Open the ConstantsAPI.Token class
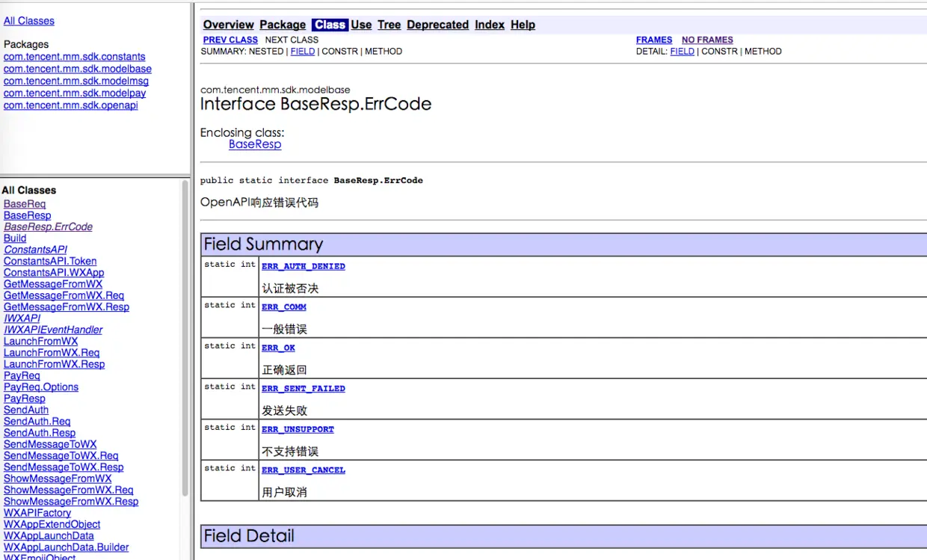Screen dimensions: 927x560 coord(50,261)
